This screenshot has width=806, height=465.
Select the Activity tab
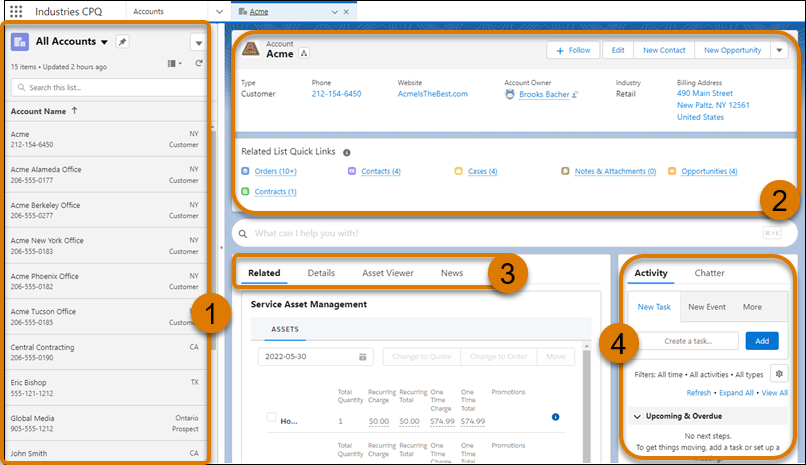[651, 273]
